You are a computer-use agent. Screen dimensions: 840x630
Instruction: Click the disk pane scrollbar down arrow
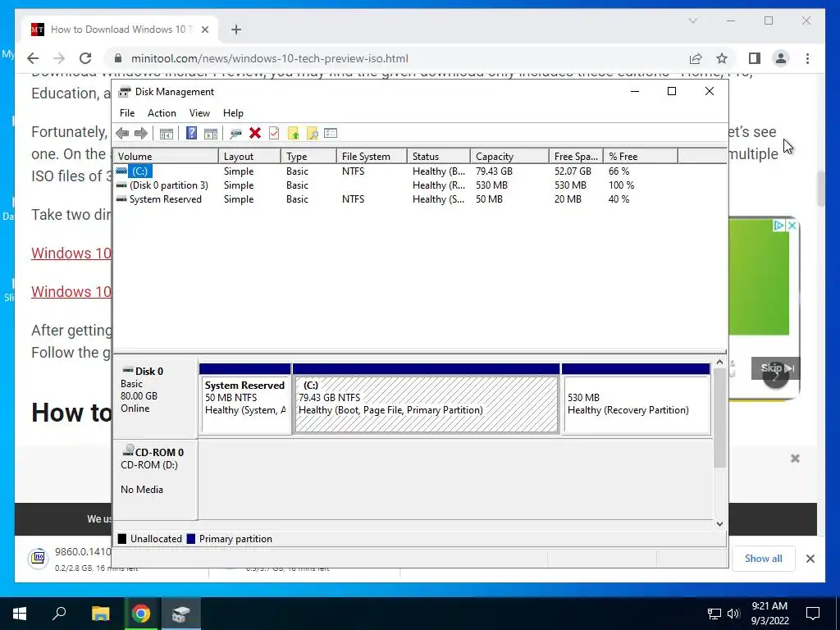pyautogui.click(x=720, y=524)
